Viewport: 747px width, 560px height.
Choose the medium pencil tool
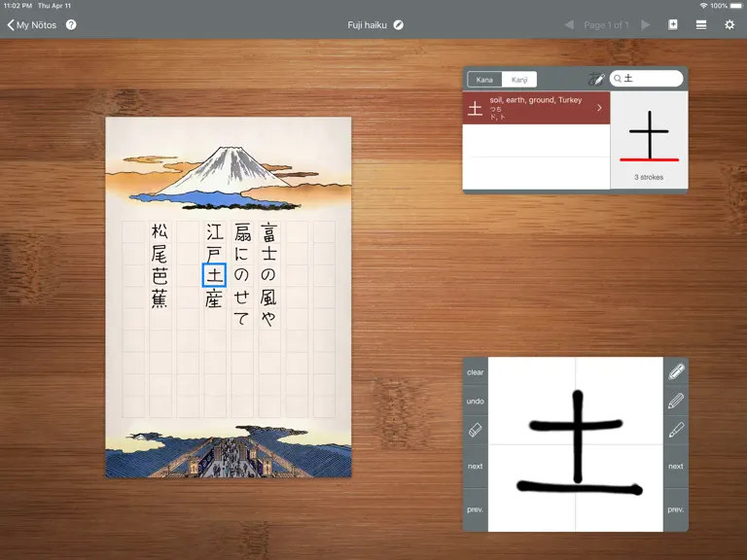click(676, 402)
